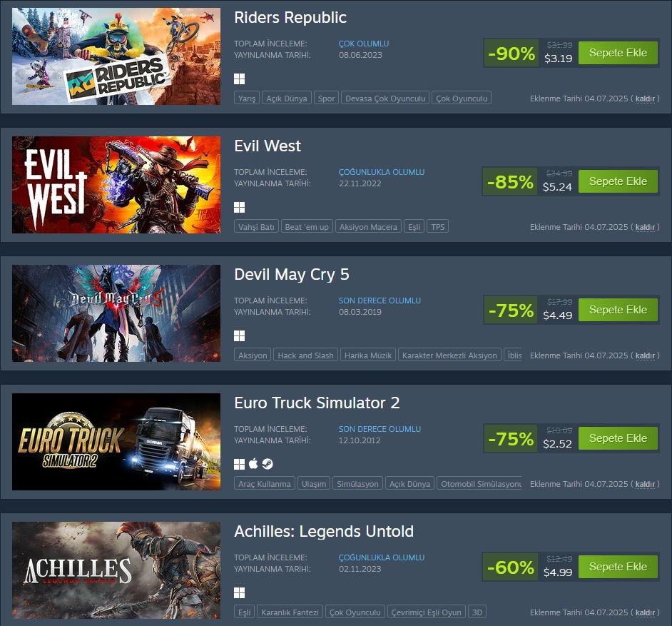The height and width of the screenshot is (626, 672).
Task: Click the Windows icon under Evil West
Action: (x=239, y=208)
